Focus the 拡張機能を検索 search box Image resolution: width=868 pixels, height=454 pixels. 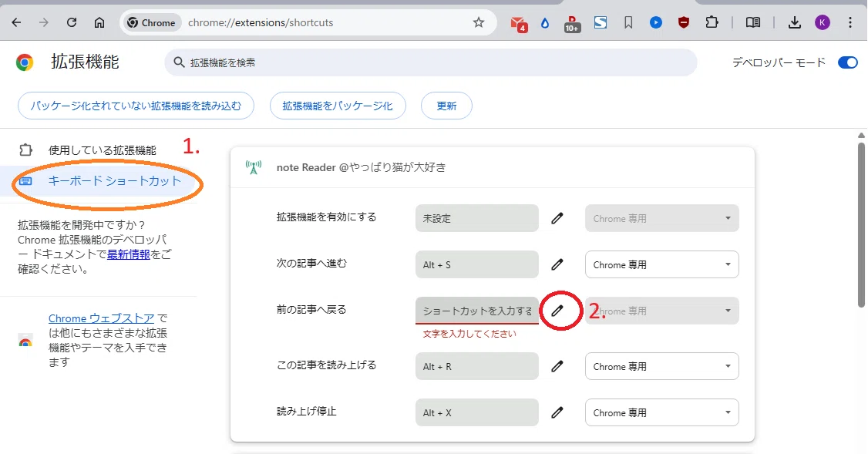pos(431,62)
